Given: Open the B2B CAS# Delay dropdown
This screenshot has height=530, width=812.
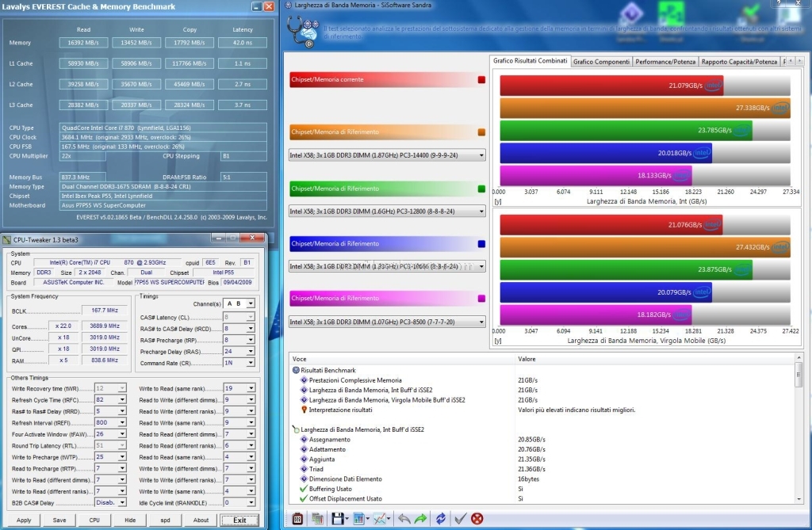Looking at the screenshot, I should 110,502.
